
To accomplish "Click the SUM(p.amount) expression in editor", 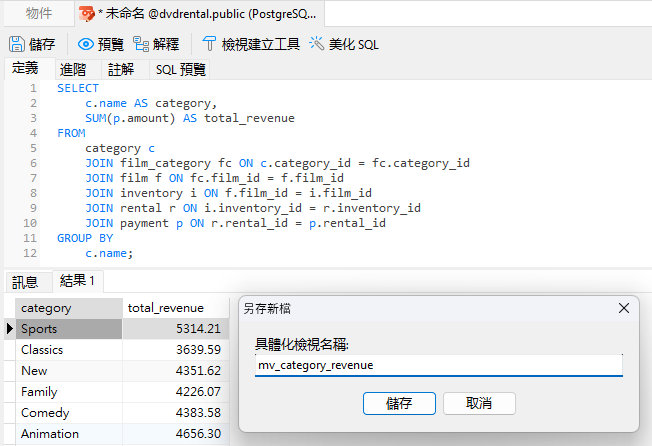I will point(130,118).
